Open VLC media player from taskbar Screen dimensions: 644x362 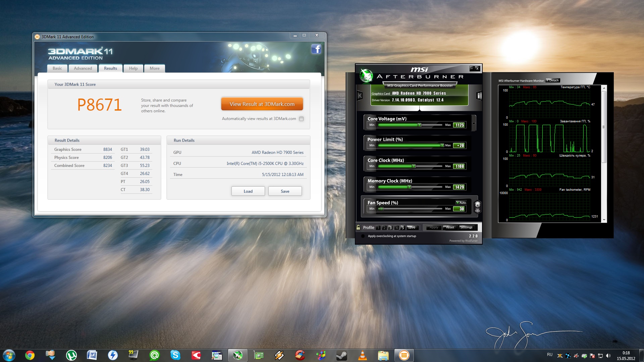[x=362, y=355]
